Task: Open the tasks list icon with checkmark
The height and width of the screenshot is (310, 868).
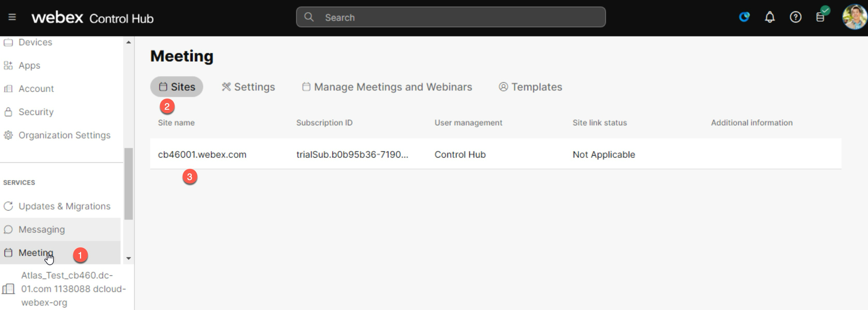Action: pos(821,16)
